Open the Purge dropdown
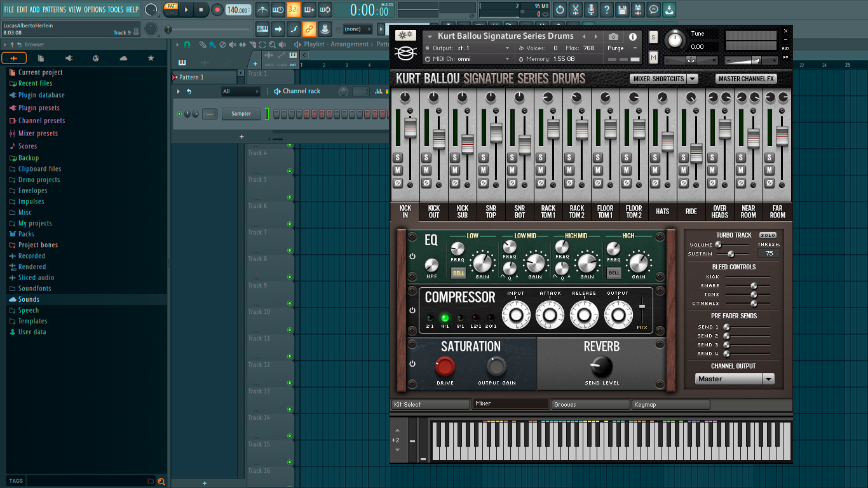 coord(623,48)
